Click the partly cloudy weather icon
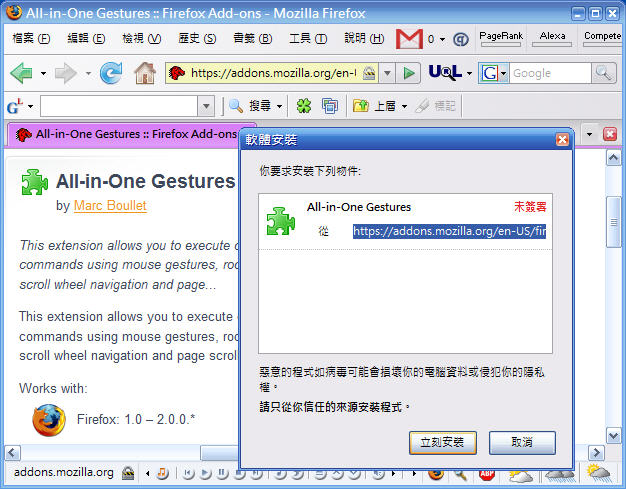The image size is (626, 489). 520,475
